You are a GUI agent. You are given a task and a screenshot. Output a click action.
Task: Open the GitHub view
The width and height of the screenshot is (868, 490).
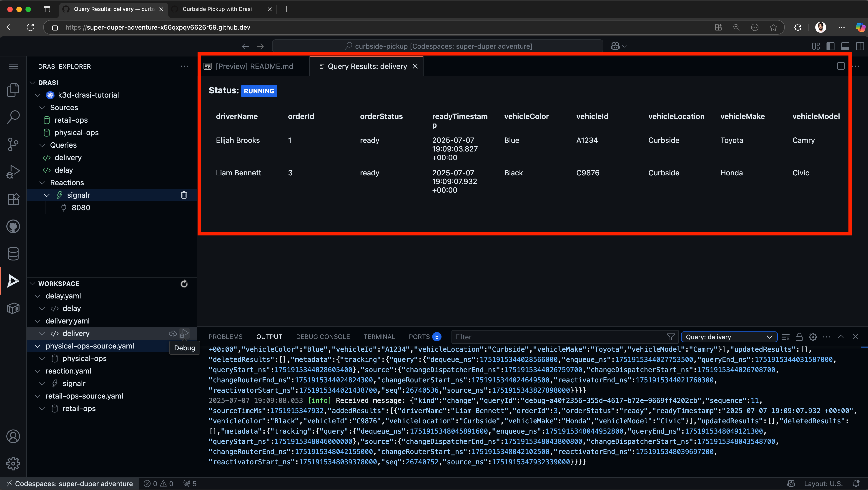pos(13,226)
